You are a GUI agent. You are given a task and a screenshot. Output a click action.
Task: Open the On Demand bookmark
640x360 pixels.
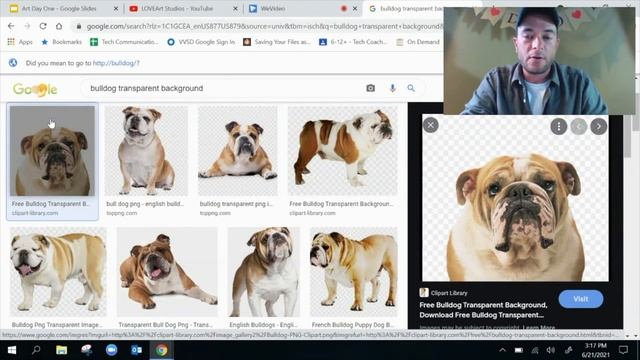(x=418, y=42)
